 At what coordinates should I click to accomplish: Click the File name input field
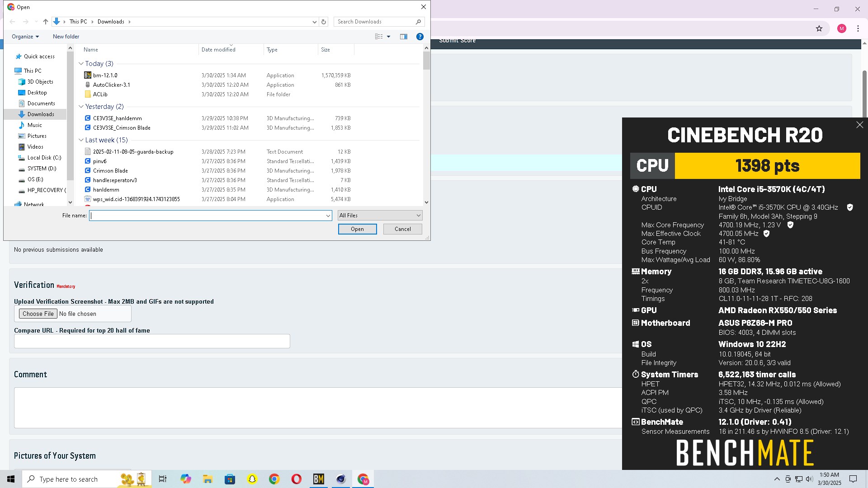pos(207,216)
